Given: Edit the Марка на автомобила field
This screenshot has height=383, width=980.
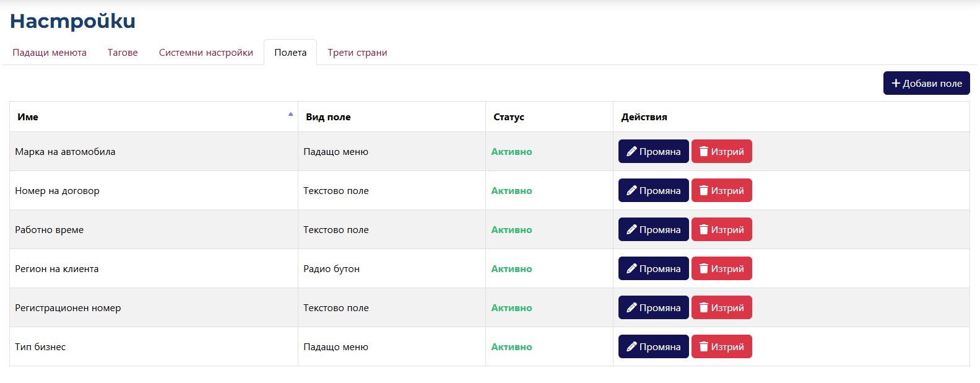Looking at the screenshot, I should (653, 151).
